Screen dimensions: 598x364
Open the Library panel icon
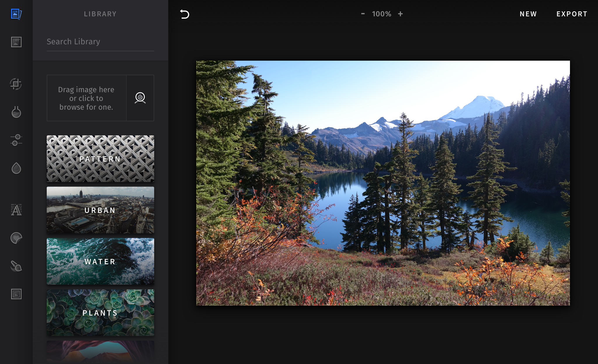click(x=16, y=14)
